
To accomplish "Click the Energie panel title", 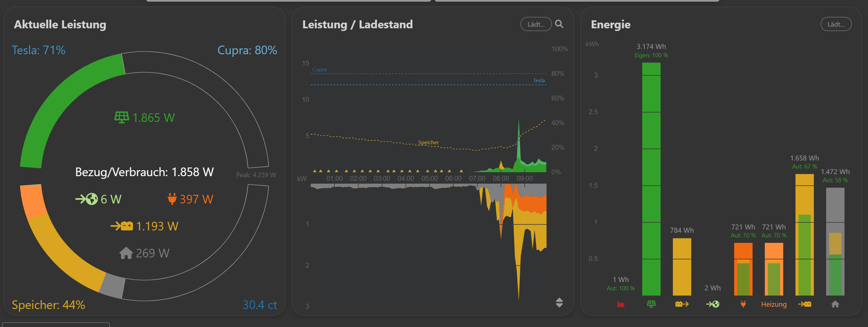I will click(611, 24).
